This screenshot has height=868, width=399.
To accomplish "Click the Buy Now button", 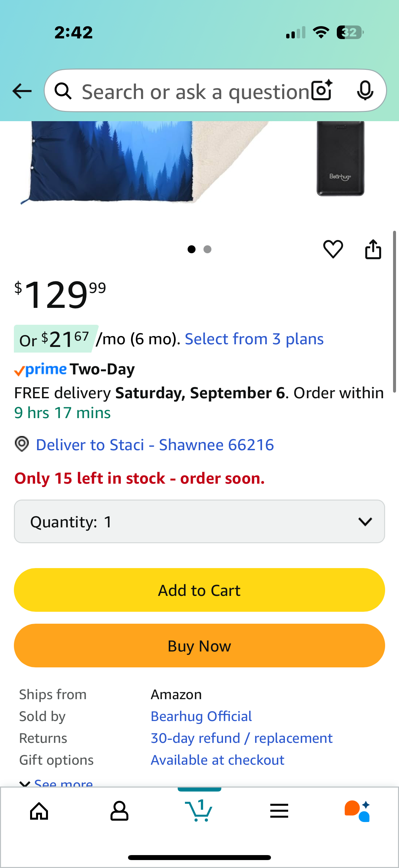I will coord(199,646).
